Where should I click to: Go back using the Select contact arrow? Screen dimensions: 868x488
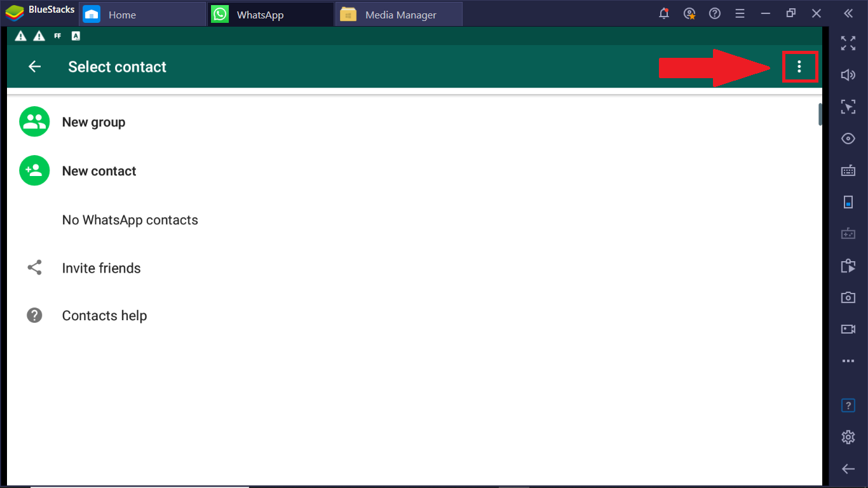click(34, 67)
